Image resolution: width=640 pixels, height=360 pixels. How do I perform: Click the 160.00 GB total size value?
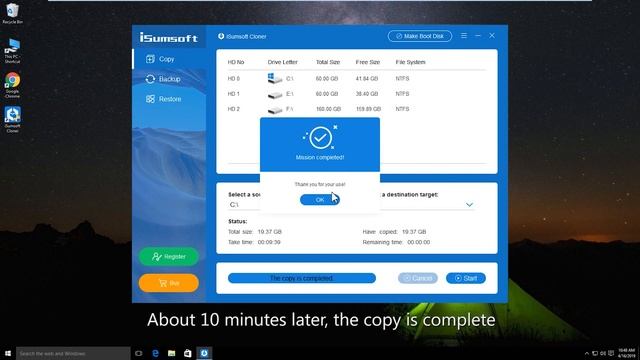pos(328,109)
